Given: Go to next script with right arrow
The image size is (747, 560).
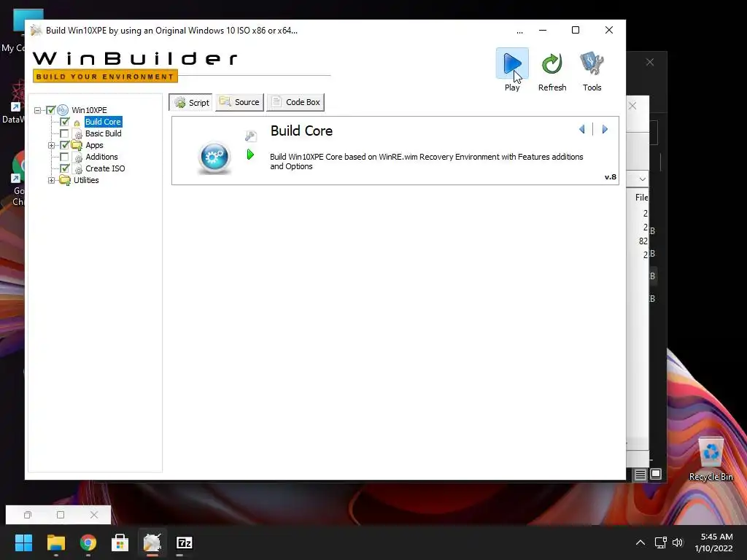Looking at the screenshot, I should pos(605,129).
